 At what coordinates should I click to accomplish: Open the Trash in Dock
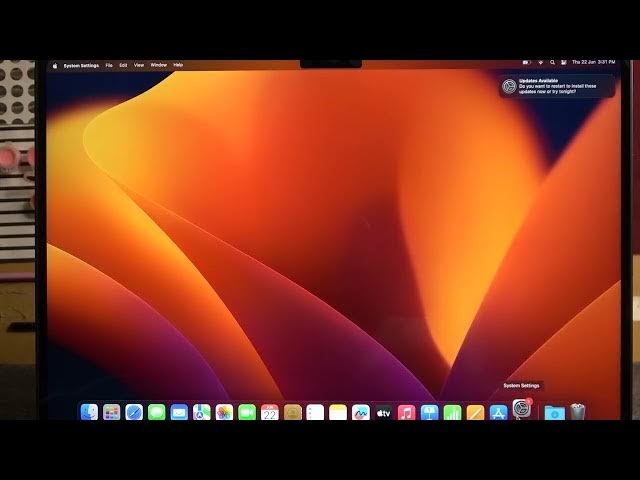578,412
